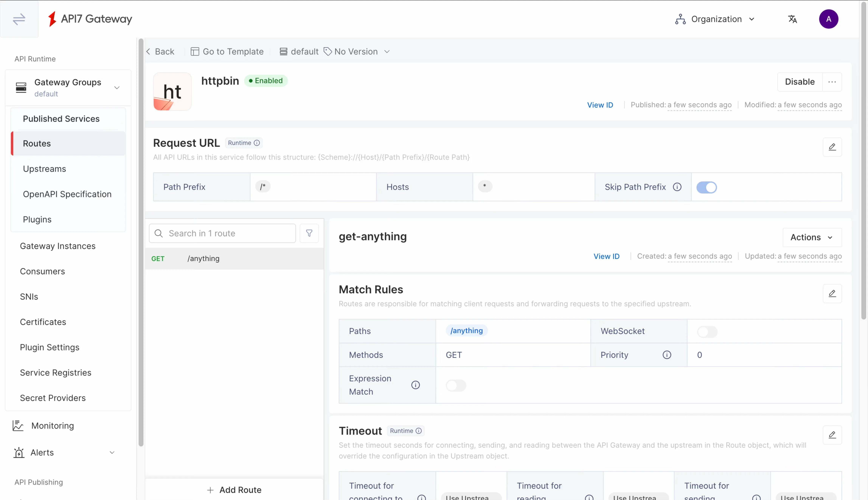Screen dimensions: 868x500
Task: Click the language translation icon
Action: pos(792,19)
